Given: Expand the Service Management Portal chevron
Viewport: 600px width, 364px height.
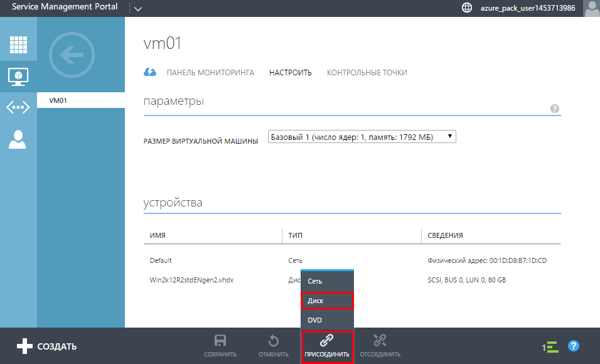Looking at the screenshot, I should pyautogui.click(x=138, y=9).
